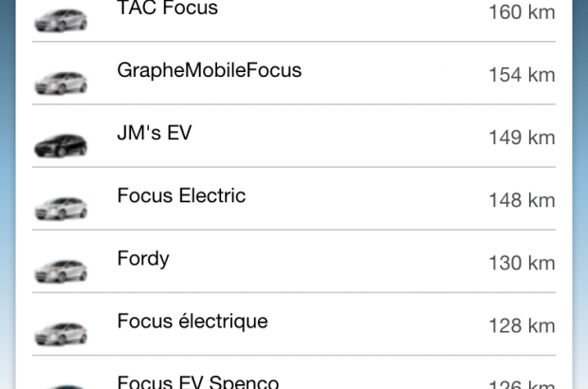Screen dimensions: 588x389
Task: Select the Fordy car icon
Action: click(x=61, y=269)
